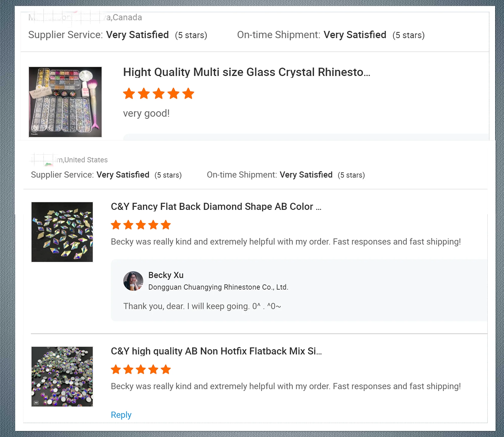Click last star of Diamond Shape AB rating
The image size is (504, 437).
166,225
